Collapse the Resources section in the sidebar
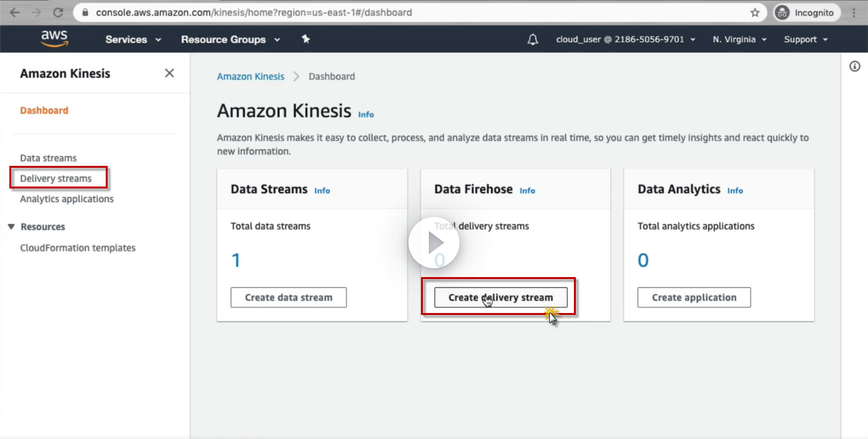The height and width of the screenshot is (439, 868). click(11, 227)
